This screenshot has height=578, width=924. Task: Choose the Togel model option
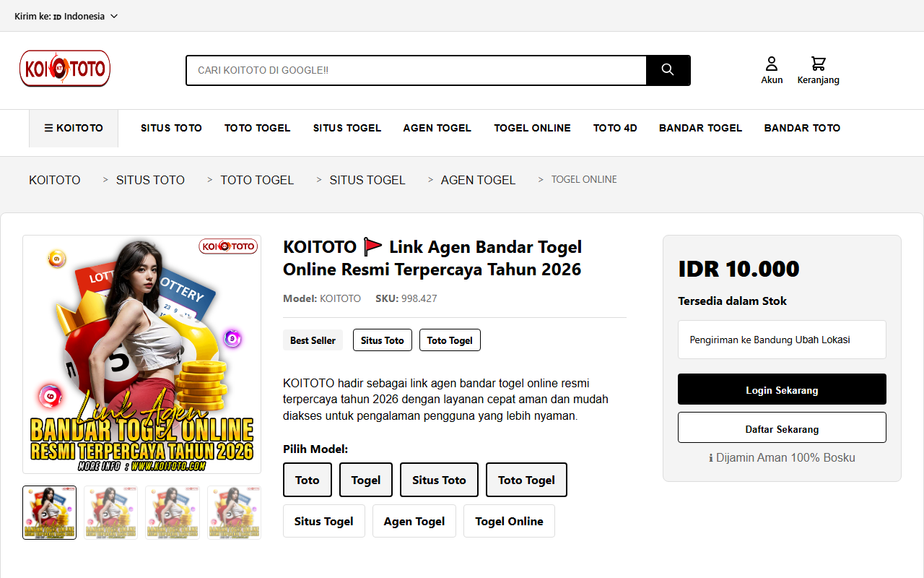(366, 480)
